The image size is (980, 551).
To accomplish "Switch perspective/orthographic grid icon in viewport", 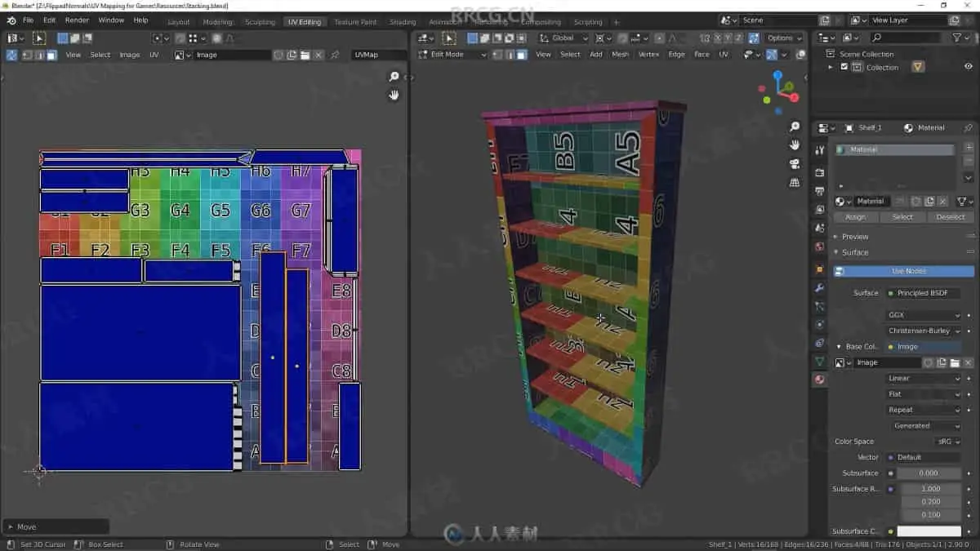I will 795,183.
